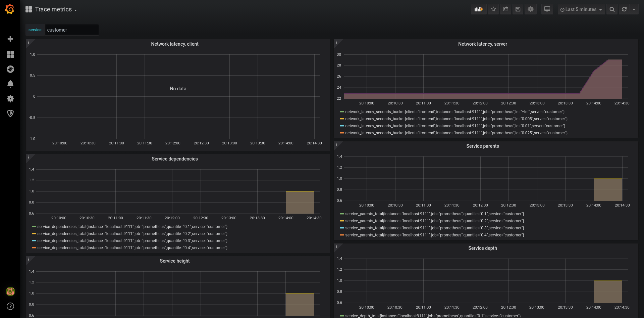Open Network latency, client panel title menu

[x=175, y=44]
